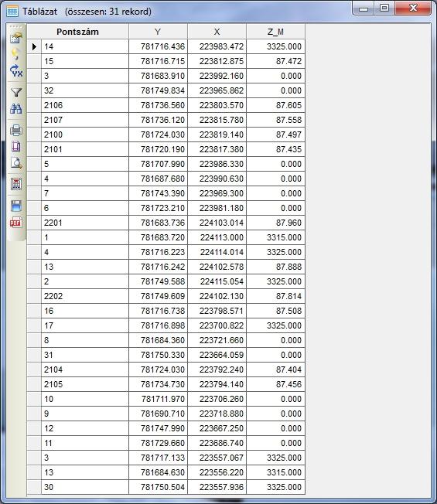Select the row of point 2106
Screen dimensions: 437x504
click(166, 105)
